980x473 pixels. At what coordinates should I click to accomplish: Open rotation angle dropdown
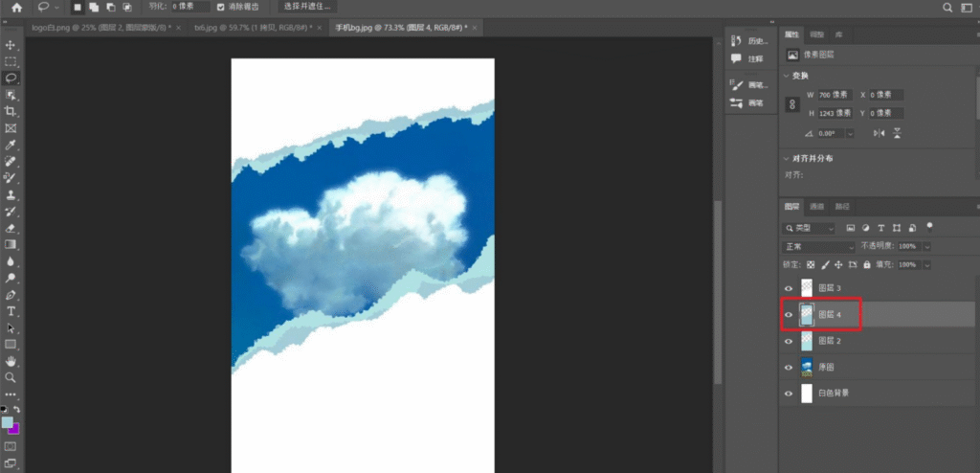click(850, 134)
